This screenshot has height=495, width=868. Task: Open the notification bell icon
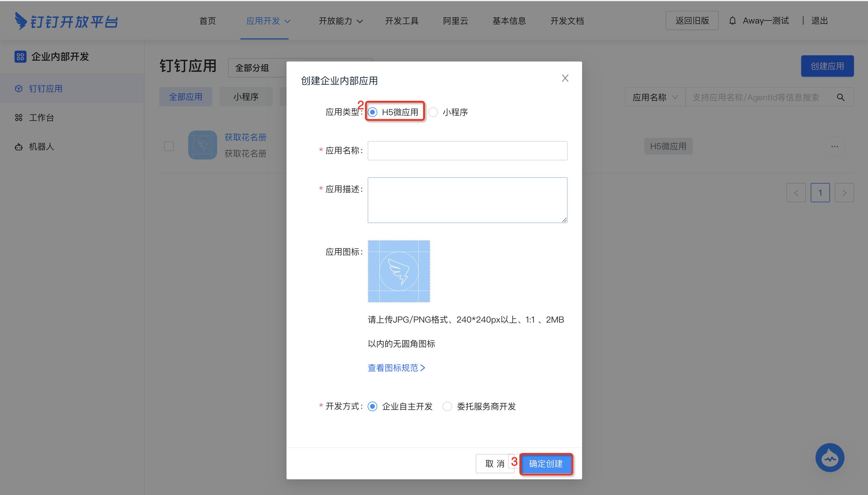pyautogui.click(x=732, y=21)
